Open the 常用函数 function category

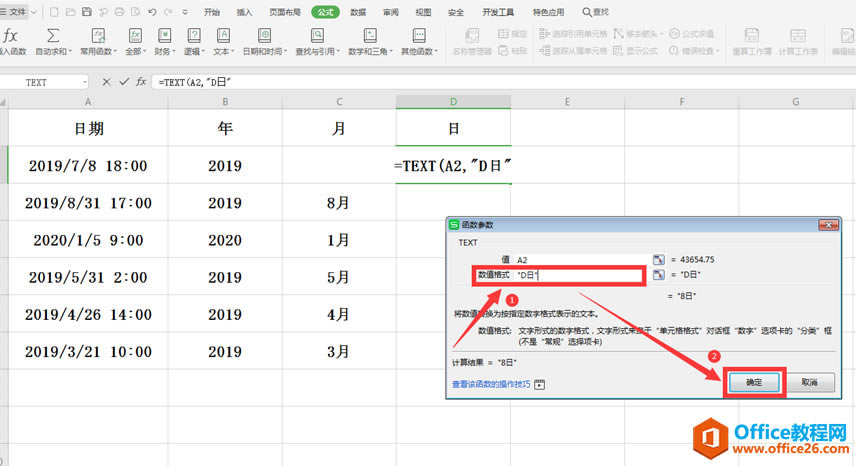(98, 36)
